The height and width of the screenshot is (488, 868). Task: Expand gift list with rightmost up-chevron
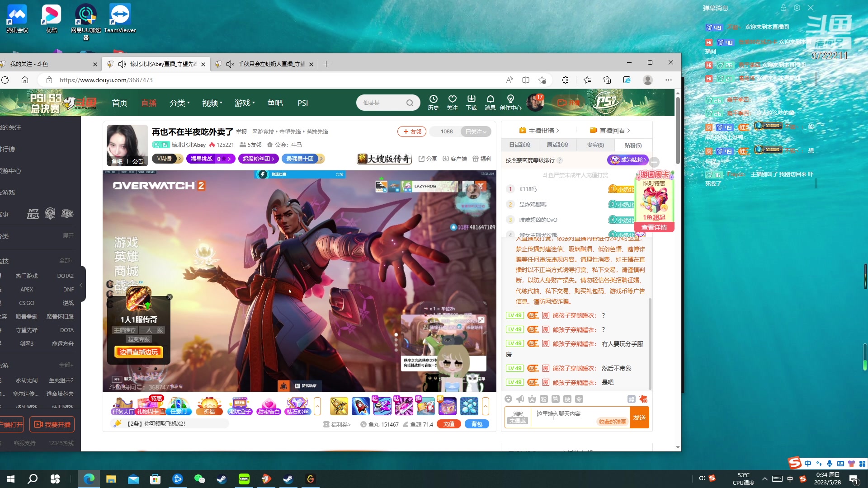pos(486,406)
